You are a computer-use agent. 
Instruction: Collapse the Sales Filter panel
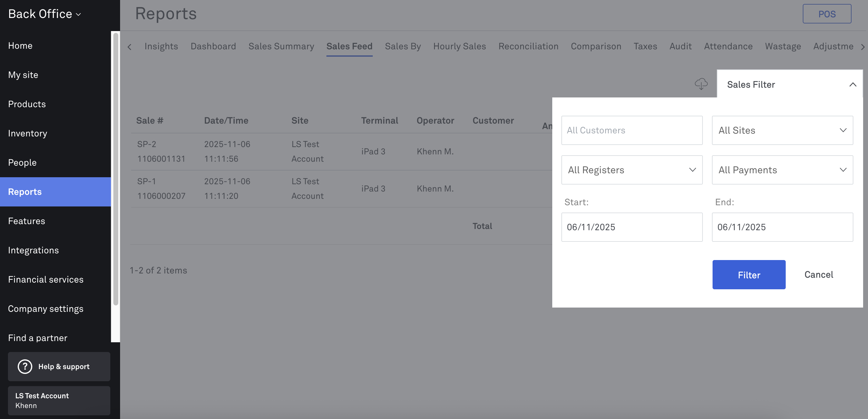pos(852,84)
